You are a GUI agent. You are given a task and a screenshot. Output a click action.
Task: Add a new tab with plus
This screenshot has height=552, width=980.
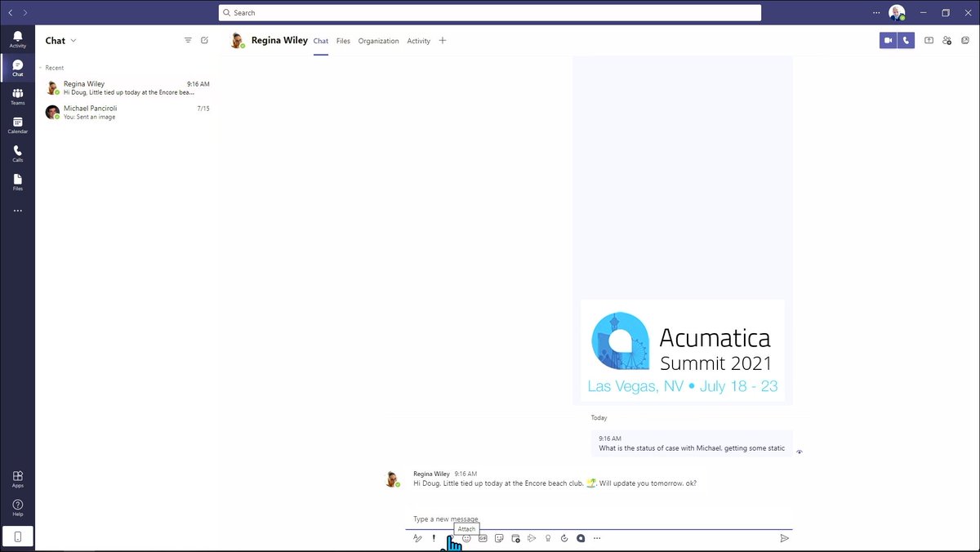[443, 41]
